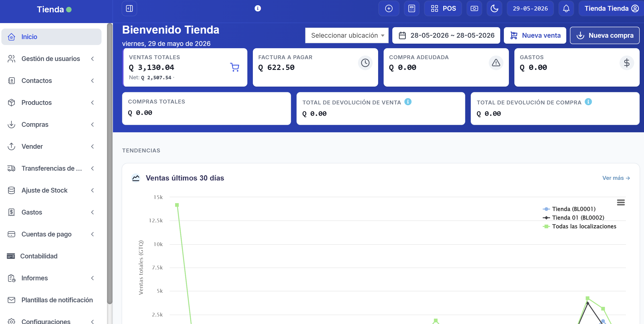The height and width of the screenshot is (324, 644).
Task: Open the calculator icon in the top bar
Action: click(412, 8)
